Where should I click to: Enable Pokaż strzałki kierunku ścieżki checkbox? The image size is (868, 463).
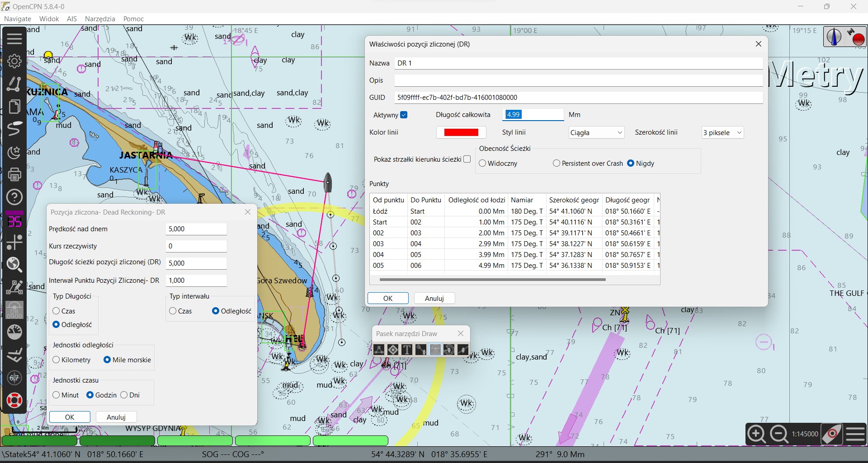[467, 159]
